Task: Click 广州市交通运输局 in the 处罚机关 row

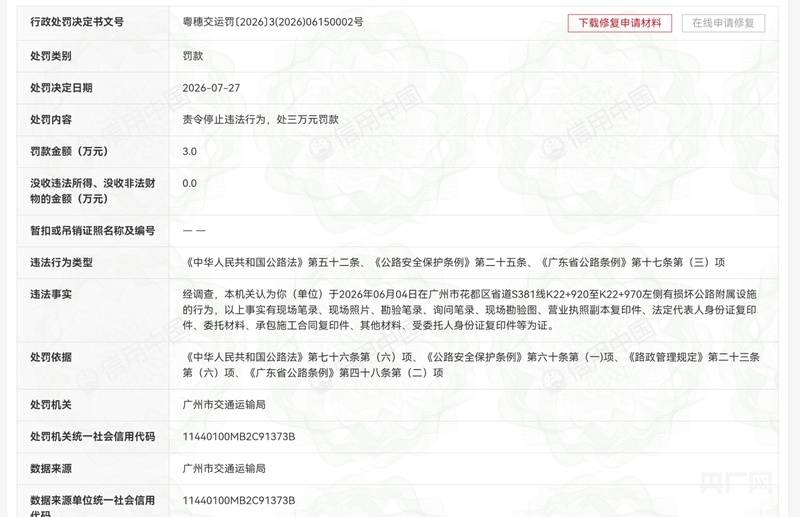Action: point(224,405)
